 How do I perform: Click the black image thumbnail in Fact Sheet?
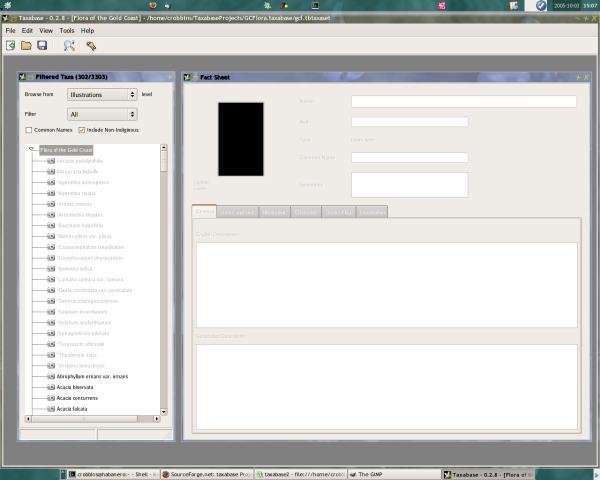click(241, 139)
